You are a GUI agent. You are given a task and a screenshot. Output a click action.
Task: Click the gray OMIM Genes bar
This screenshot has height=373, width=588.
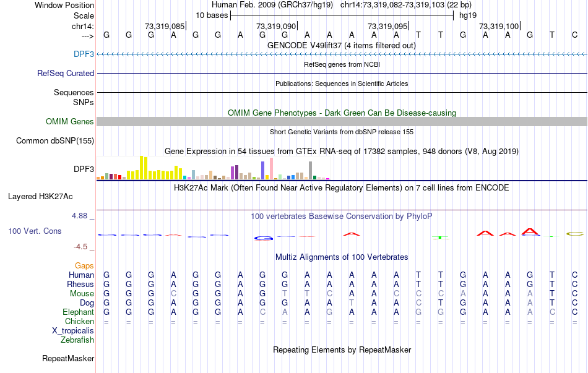point(342,122)
